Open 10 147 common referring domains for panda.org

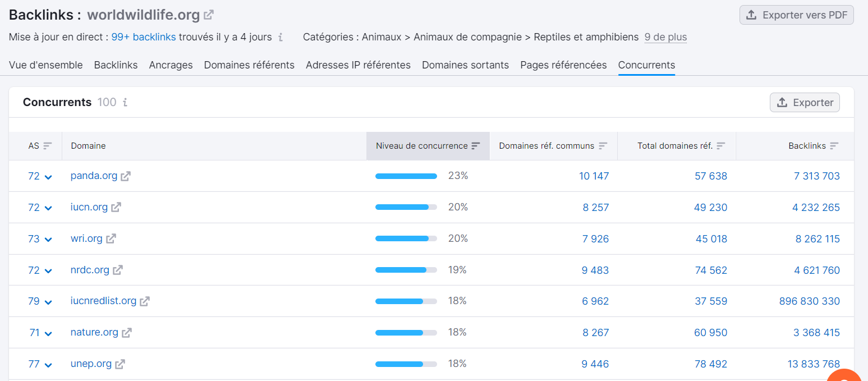click(594, 175)
